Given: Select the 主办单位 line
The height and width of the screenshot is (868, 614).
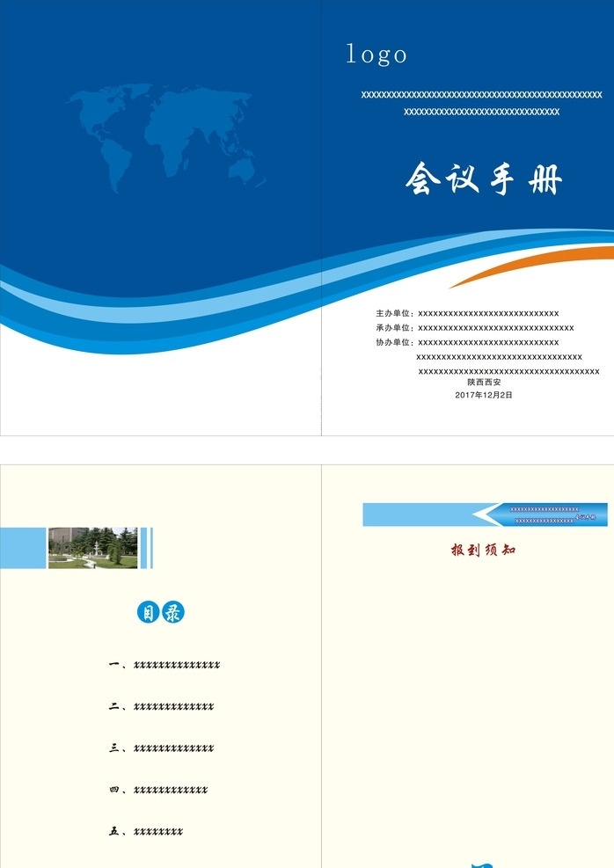Looking at the screenshot, I should point(467,313).
